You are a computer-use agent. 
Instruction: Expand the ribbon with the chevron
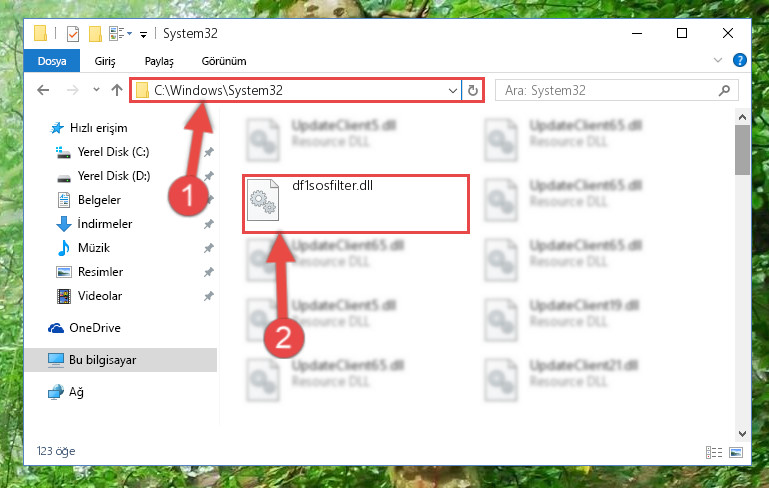click(718, 60)
